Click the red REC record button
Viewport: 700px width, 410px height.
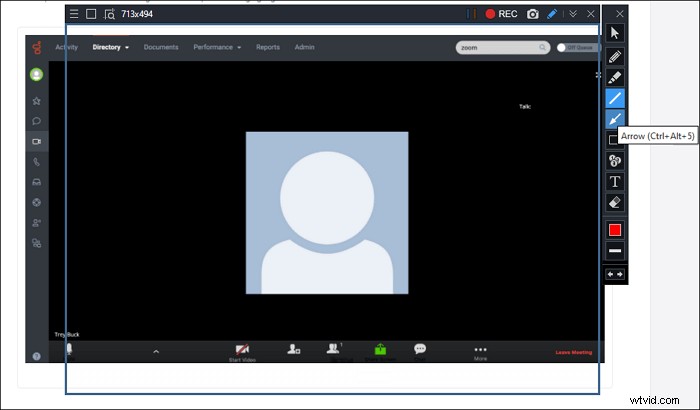[501, 14]
